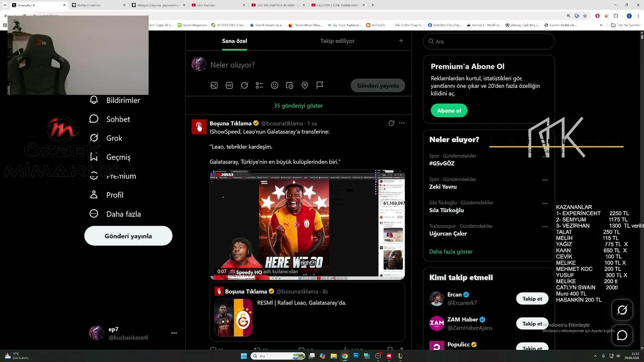The width and height of the screenshot is (644, 362).
Task: Play the Leao Galatasaray video thumbnail
Action: point(307,225)
